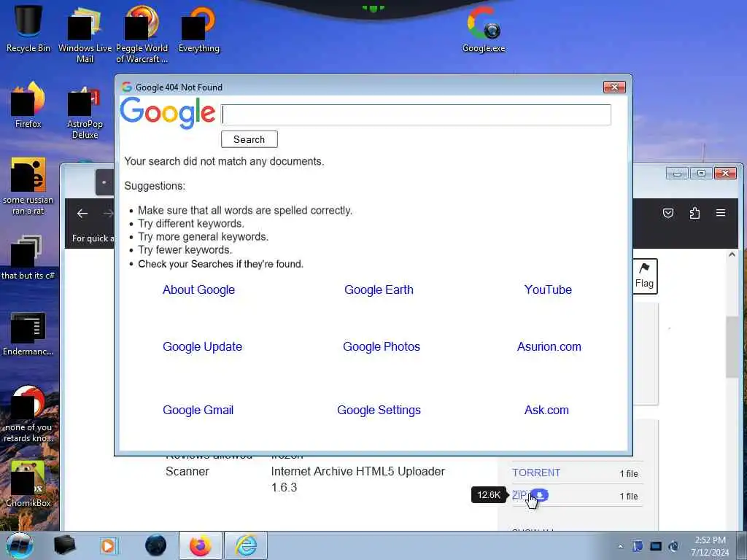Click the Search button under the field
Screen dimensions: 747x560
(249, 139)
